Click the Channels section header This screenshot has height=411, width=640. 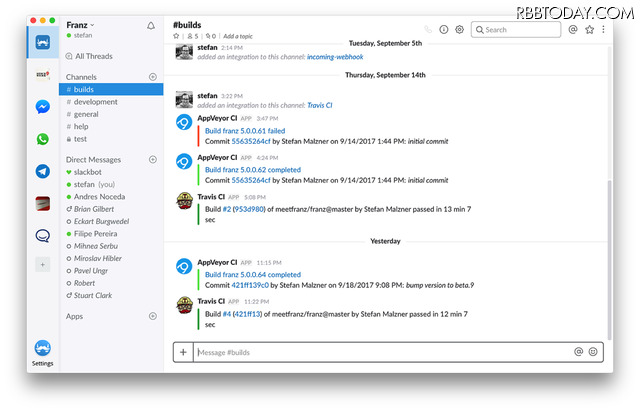[x=81, y=77]
